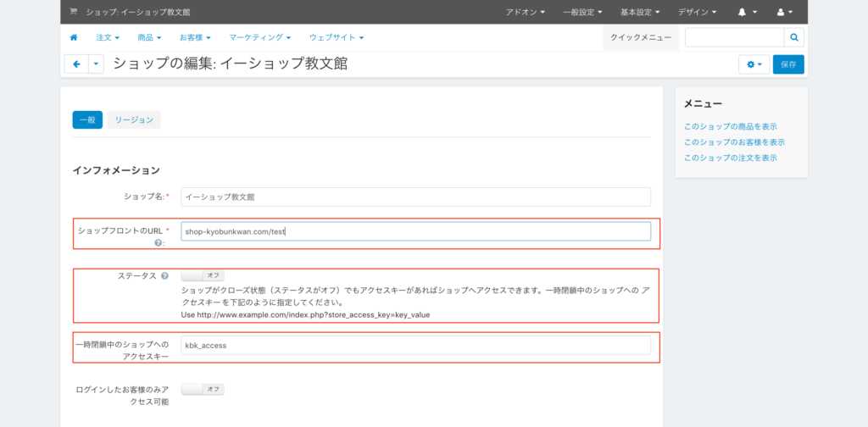
Task: Click the search magnifier button
Action: pyautogui.click(x=794, y=37)
